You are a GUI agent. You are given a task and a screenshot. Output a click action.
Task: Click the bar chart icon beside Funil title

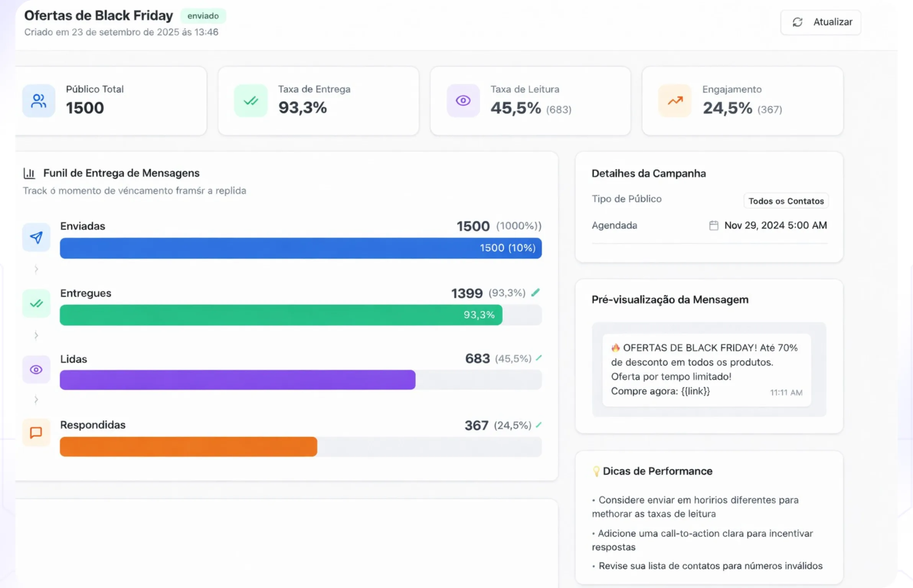click(x=29, y=173)
